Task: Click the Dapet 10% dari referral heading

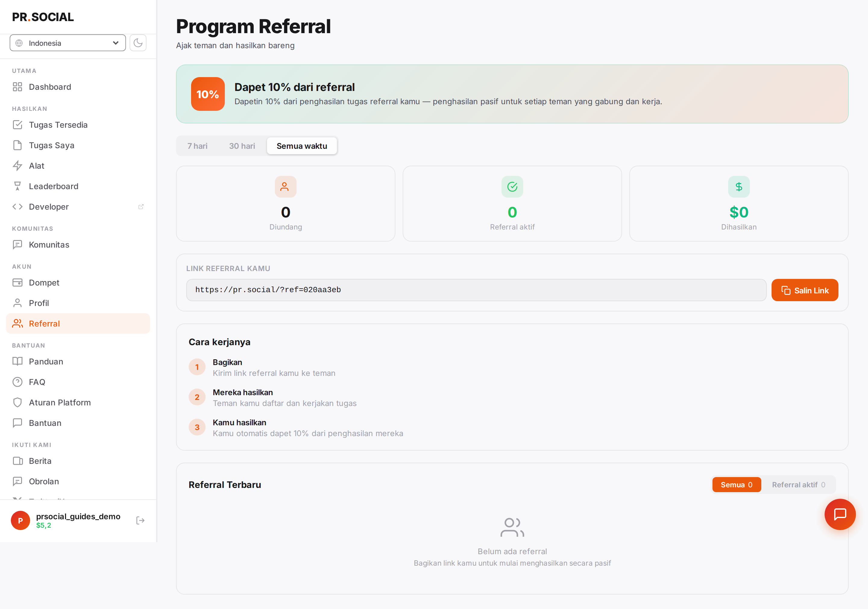Action: tap(294, 87)
